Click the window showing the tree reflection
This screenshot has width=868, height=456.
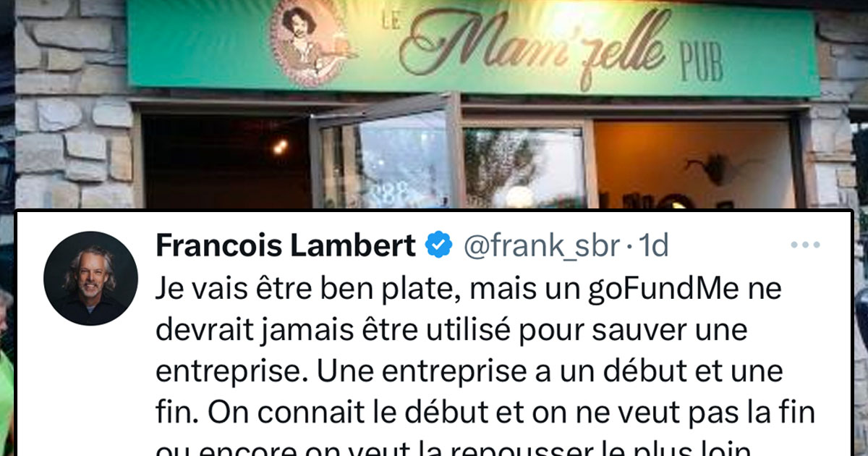click(x=524, y=168)
